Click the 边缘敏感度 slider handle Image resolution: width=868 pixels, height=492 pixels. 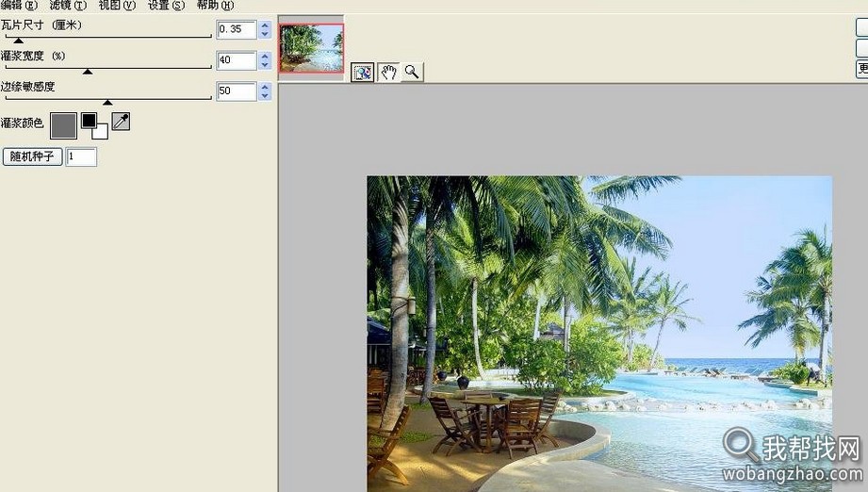108,103
